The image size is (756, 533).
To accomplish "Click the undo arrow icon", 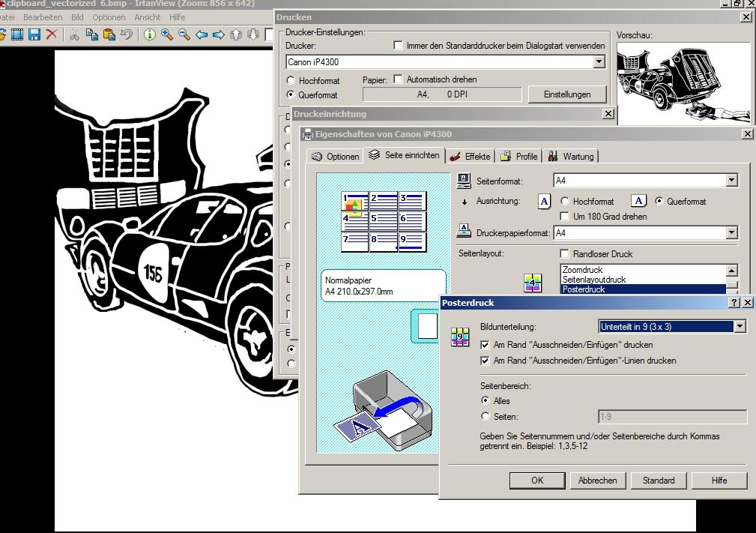I will click(127, 34).
